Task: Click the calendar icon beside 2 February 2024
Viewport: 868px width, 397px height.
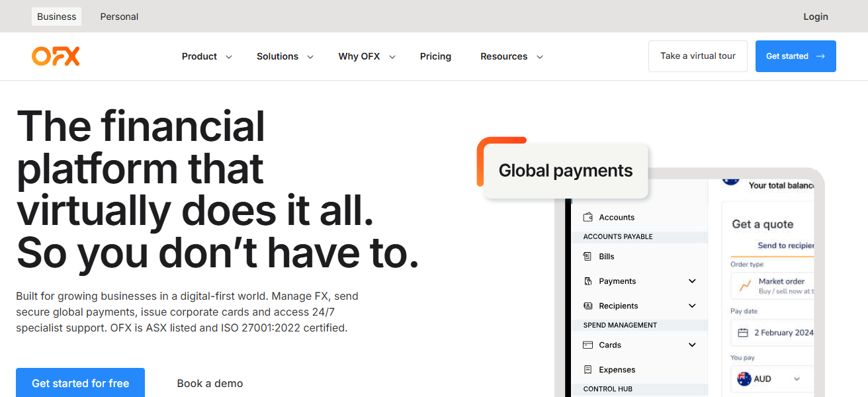Action: (743, 333)
